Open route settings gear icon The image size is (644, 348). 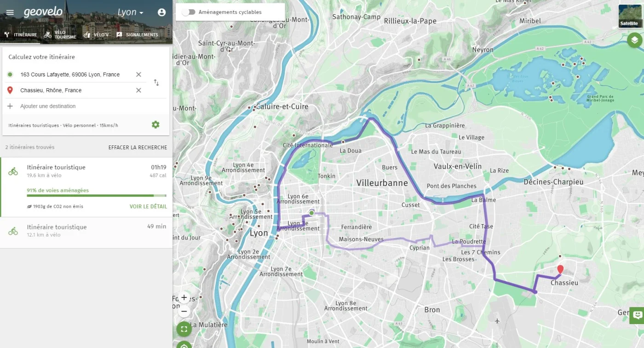tap(155, 125)
